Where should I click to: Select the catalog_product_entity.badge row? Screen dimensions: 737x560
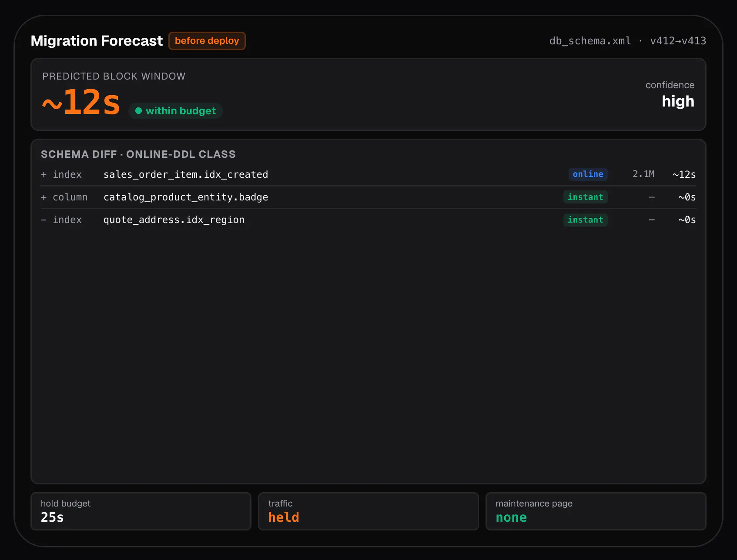[368, 197]
